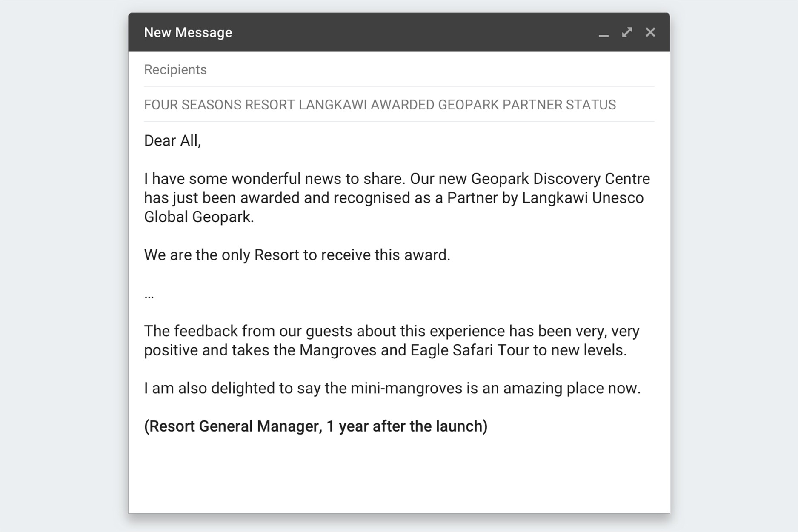Screen dimensions: 798x532
Task: Click the 'Dear All,' greeting line
Action: 172,141
